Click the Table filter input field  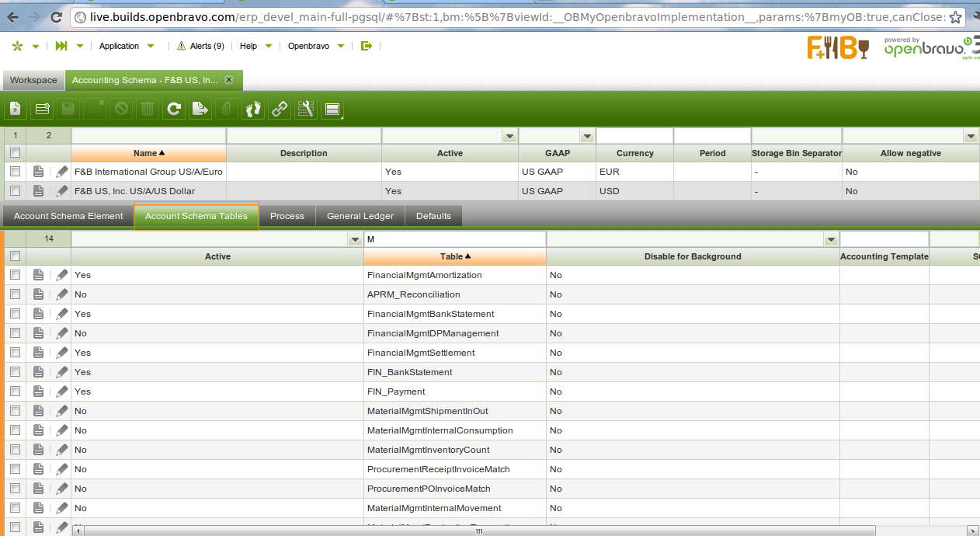pos(454,239)
